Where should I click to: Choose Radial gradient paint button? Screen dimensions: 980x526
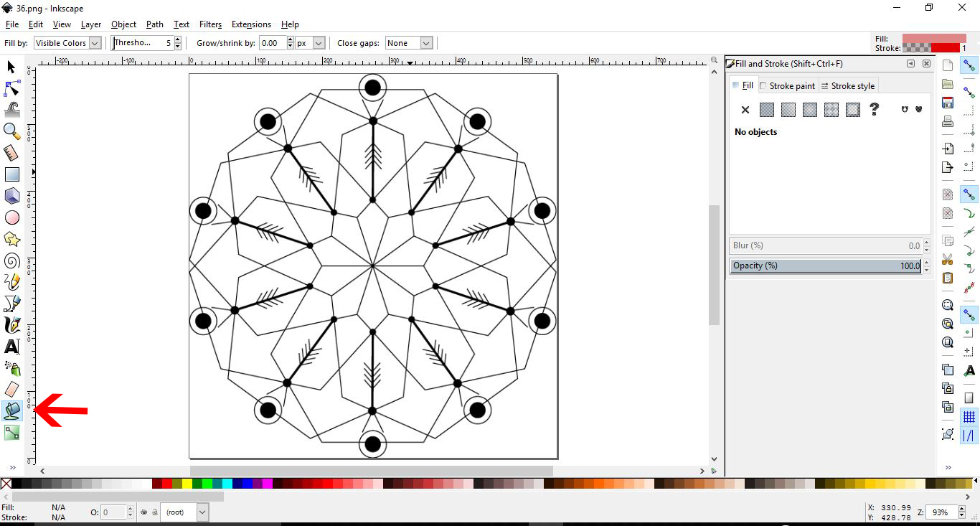(810, 110)
